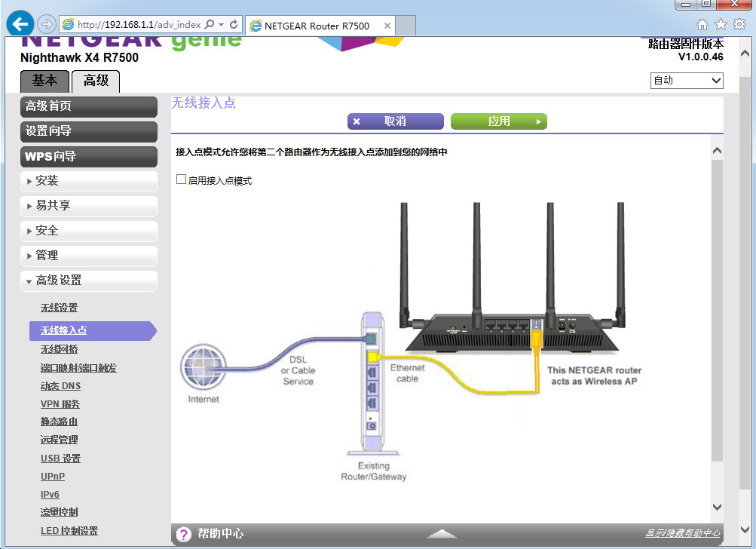Image resolution: width=756 pixels, height=549 pixels.
Task: Open the 无线网桥 link
Action: (x=59, y=349)
